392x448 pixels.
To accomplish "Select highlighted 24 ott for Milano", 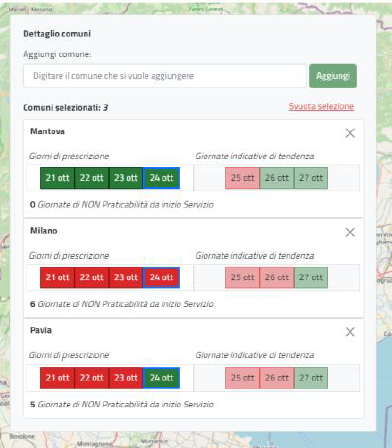I will point(161,277).
